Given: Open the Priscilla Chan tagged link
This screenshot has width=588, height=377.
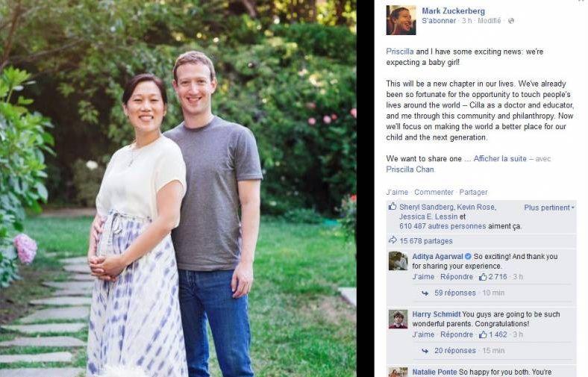Looking at the screenshot, I should 410,169.
